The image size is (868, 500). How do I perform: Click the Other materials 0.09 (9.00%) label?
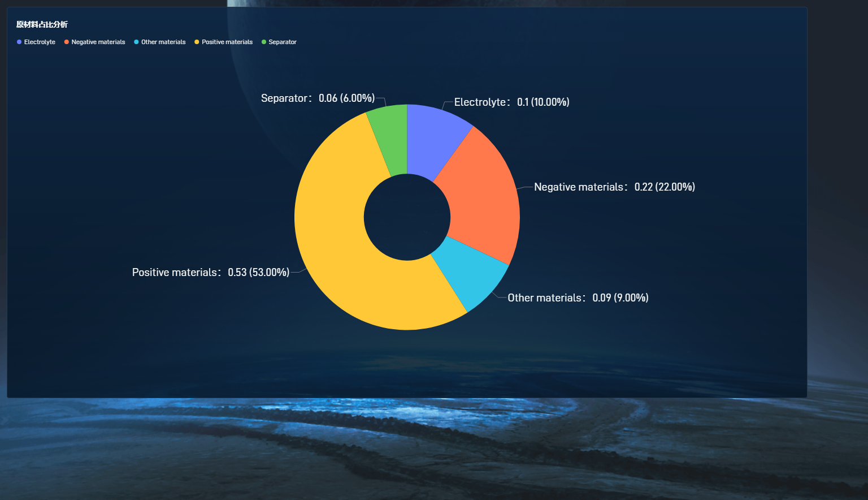click(x=578, y=298)
